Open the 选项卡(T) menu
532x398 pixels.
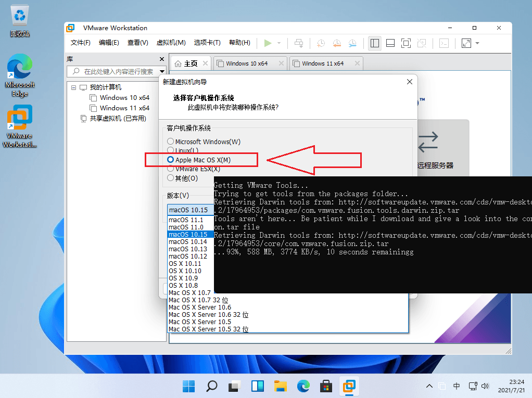207,43
